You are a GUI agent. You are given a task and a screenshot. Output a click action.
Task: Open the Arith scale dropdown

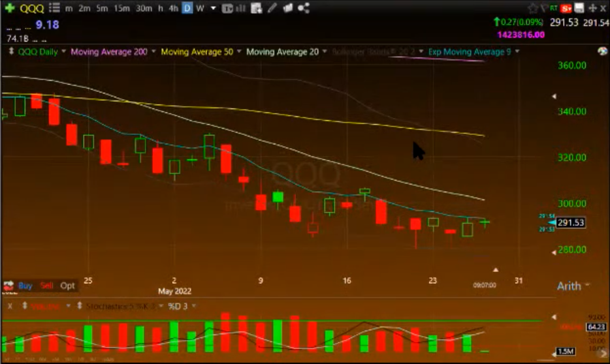pyautogui.click(x=573, y=286)
